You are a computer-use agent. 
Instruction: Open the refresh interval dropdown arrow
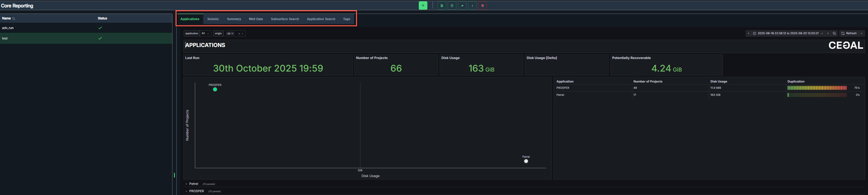pyautogui.click(x=861, y=33)
